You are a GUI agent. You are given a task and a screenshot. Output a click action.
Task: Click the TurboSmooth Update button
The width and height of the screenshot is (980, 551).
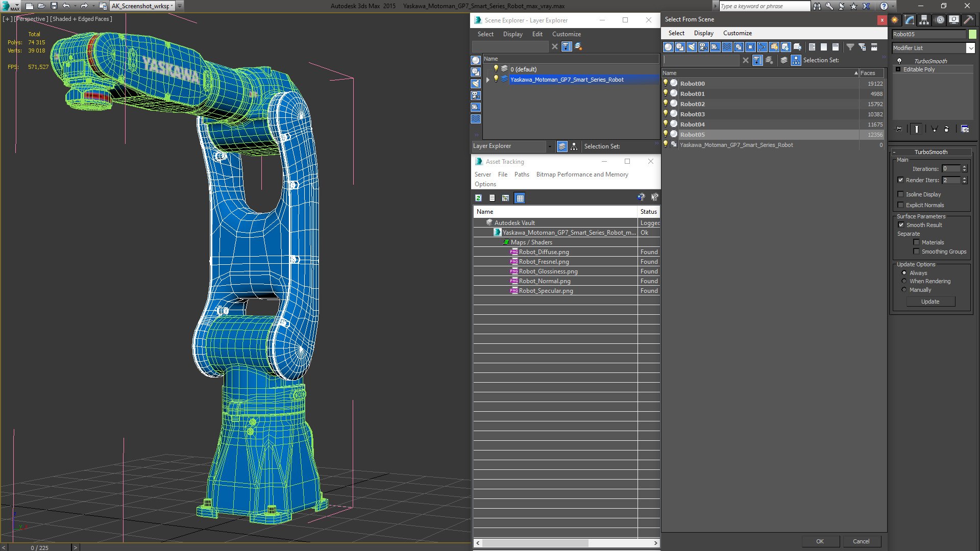point(930,302)
